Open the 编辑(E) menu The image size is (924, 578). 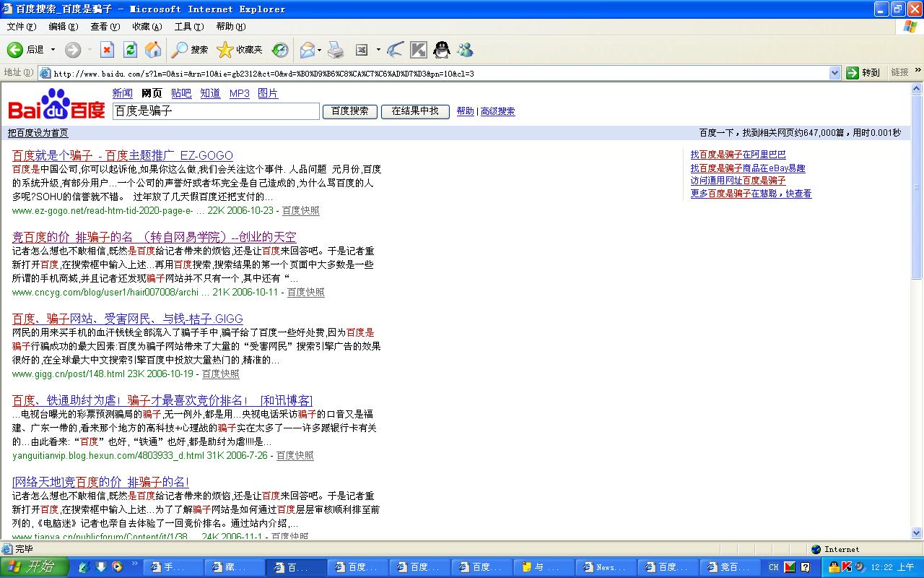(x=64, y=27)
